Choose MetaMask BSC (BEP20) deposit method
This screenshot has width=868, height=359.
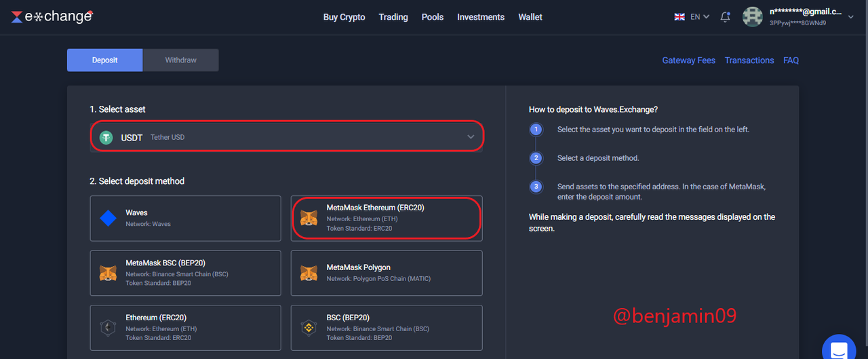[x=185, y=273]
